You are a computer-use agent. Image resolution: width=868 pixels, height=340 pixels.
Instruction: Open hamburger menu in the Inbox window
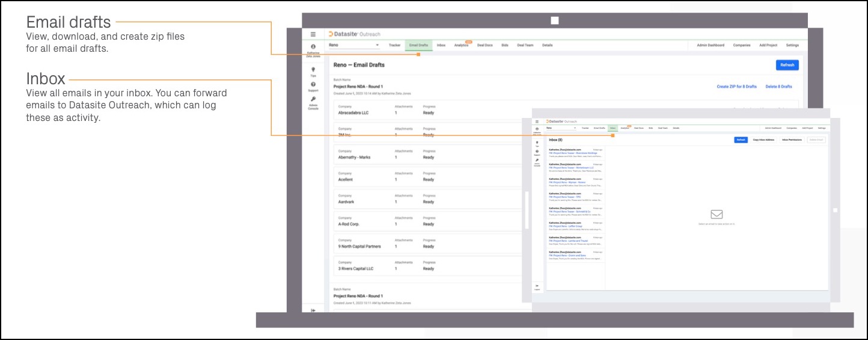tap(537, 122)
